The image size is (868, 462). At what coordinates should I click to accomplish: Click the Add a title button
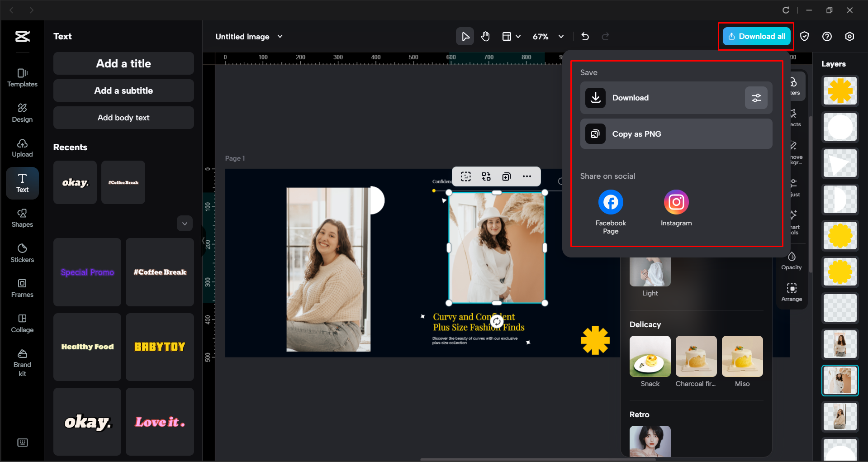tap(123, 64)
